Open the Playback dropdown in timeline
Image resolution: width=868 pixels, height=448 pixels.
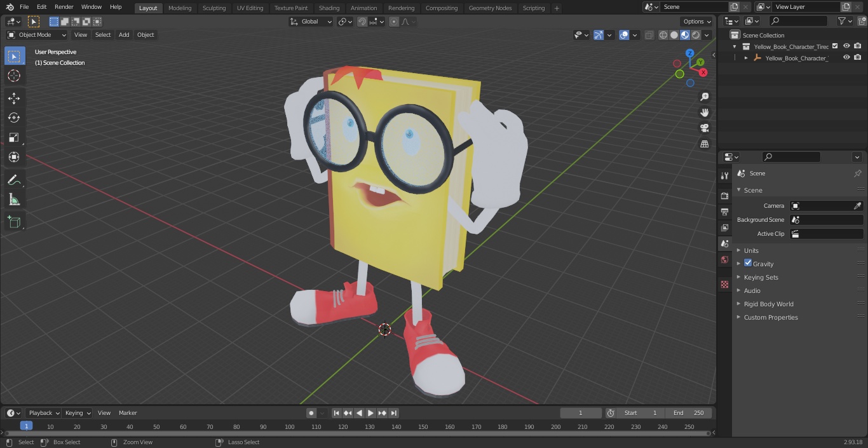coord(44,413)
